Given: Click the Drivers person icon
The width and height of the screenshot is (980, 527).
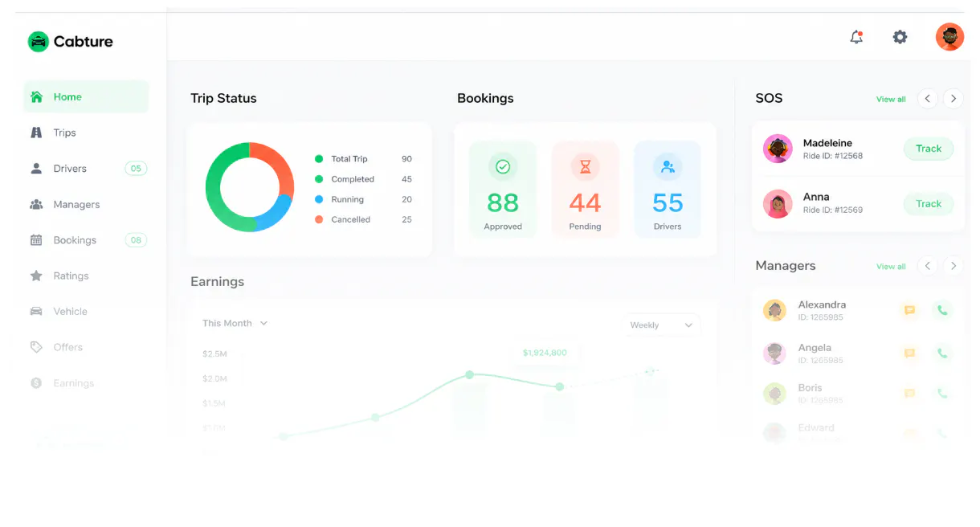Looking at the screenshot, I should (36, 169).
